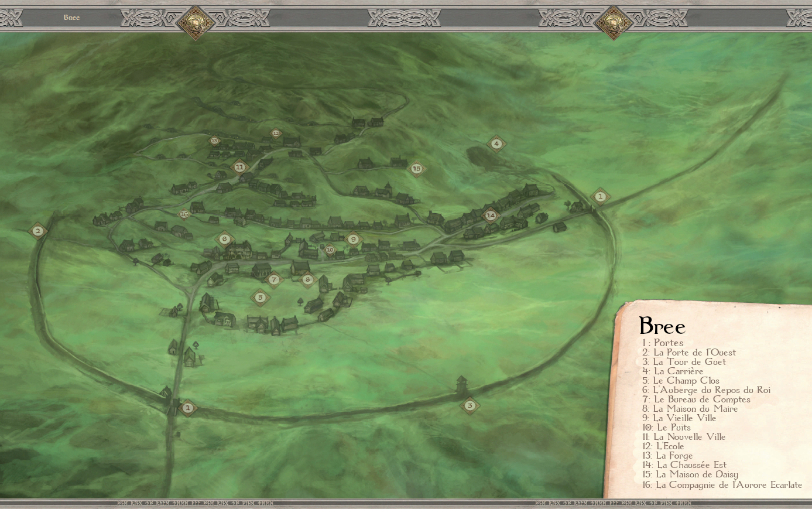Select map marker 7

click(273, 279)
